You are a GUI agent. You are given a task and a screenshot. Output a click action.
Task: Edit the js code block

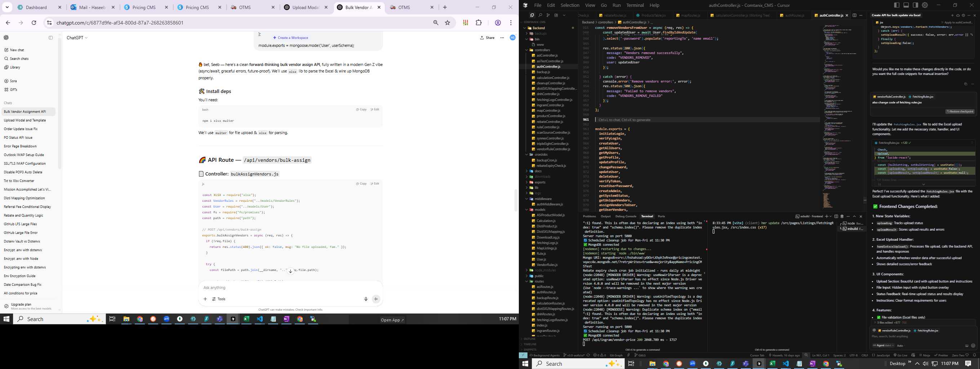375,184
